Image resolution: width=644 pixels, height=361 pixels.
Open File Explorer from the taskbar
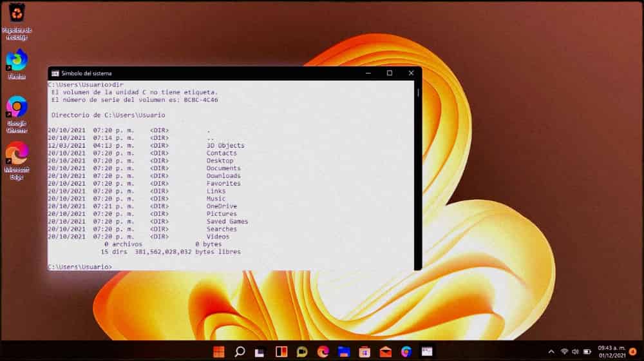tap(344, 351)
